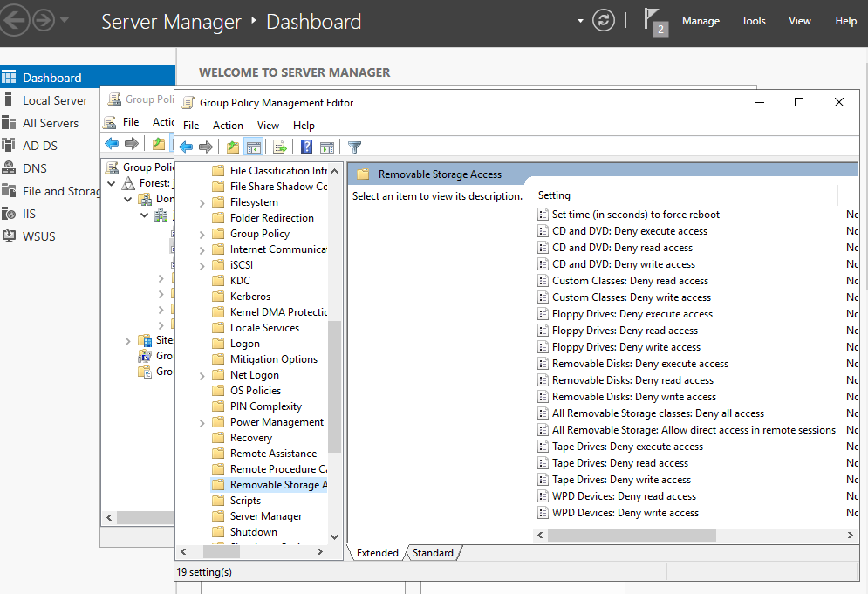Click the Back navigation arrow in the editor toolbar

[186, 147]
